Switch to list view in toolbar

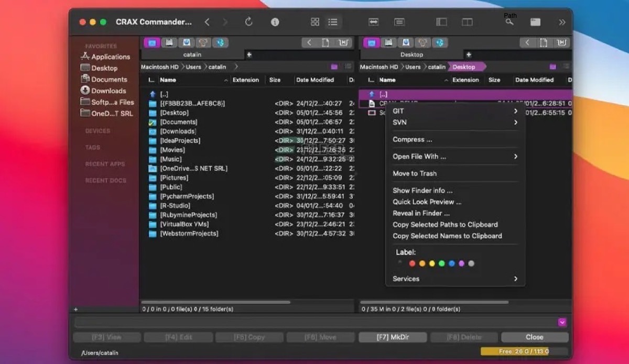click(x=333, y=22)
